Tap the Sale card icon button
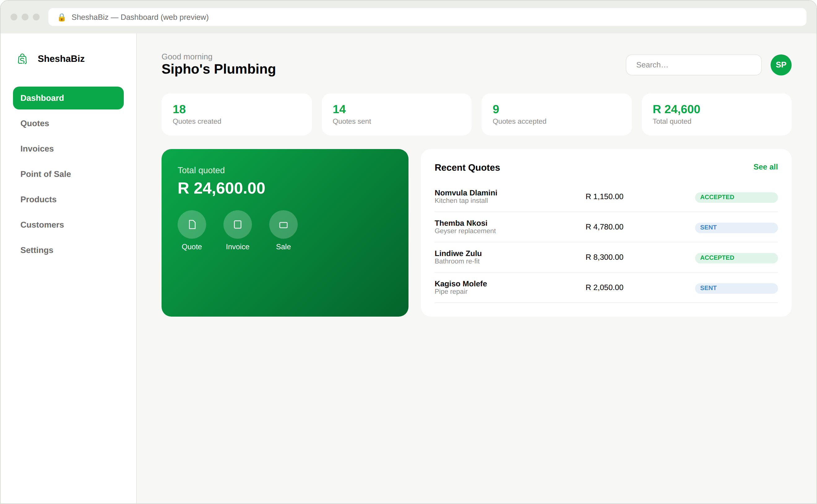The height and width of the screenshot is (504, 817). click(283, 224)
